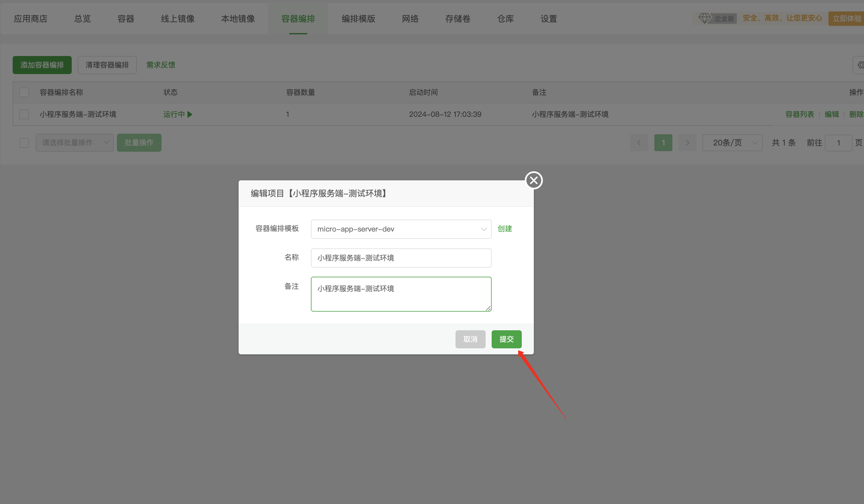Switch to the 仓库 tab
864x504 pixels.
(x=506, y=19)
